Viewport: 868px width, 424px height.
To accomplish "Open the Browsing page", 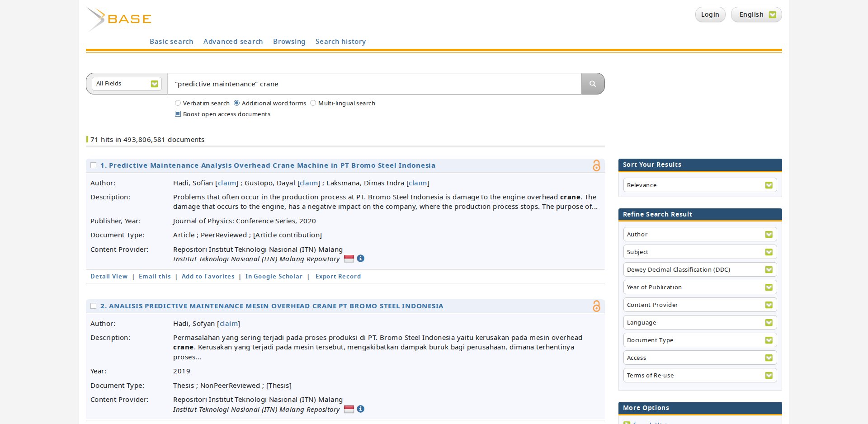I will pyautogui.click(x=289, y=42).
